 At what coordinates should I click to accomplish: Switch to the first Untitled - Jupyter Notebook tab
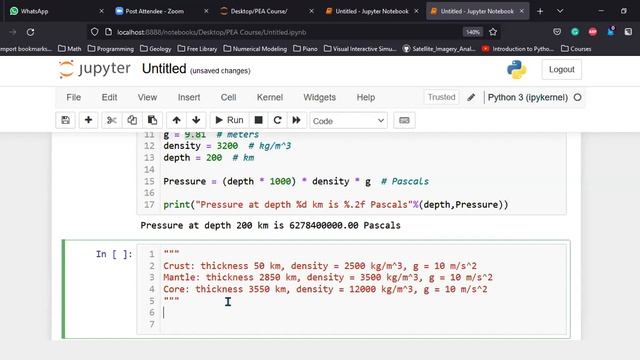tap(372, 11)
